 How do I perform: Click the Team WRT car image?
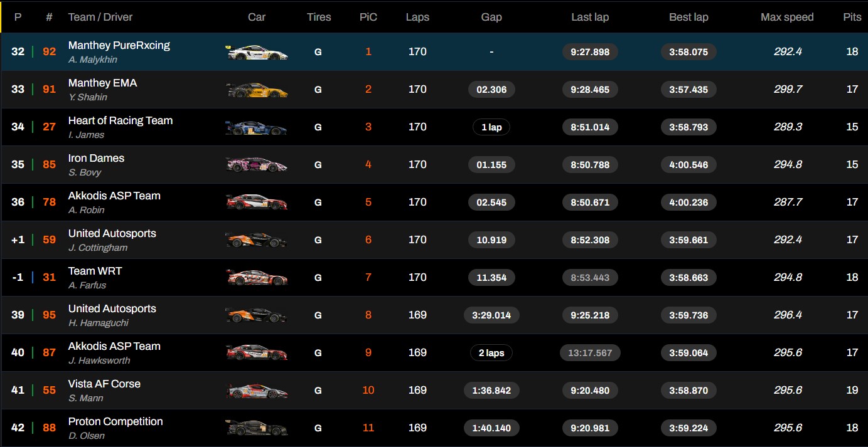(257, 278)
